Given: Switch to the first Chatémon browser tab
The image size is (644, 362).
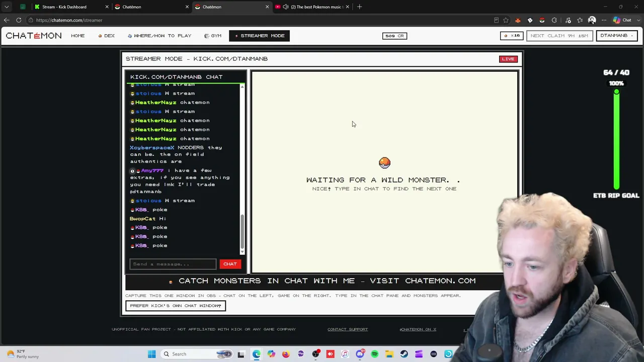Looking at the screenshot, I should pyautogui.click(x=151, y=7).
